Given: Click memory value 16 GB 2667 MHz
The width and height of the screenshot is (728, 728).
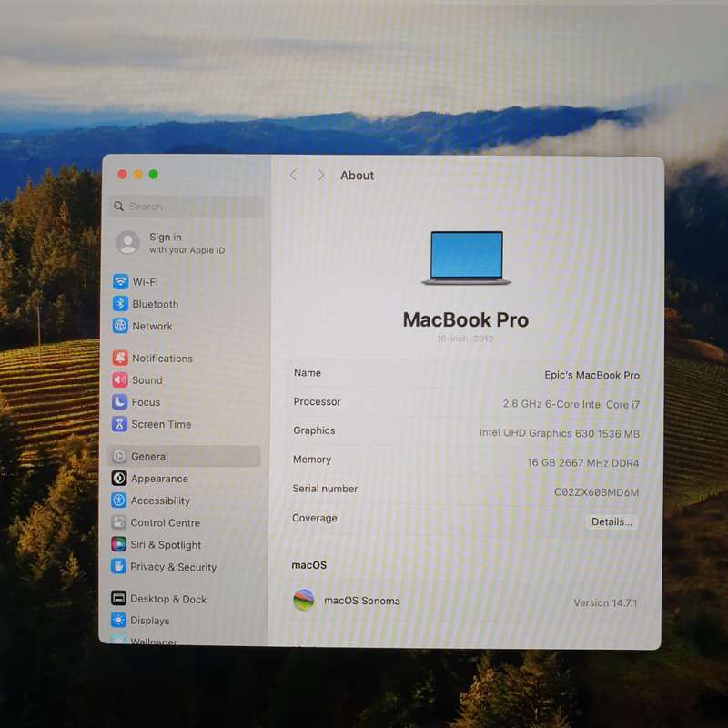Looking at the screenshot, I should click(x=583, y=462).
